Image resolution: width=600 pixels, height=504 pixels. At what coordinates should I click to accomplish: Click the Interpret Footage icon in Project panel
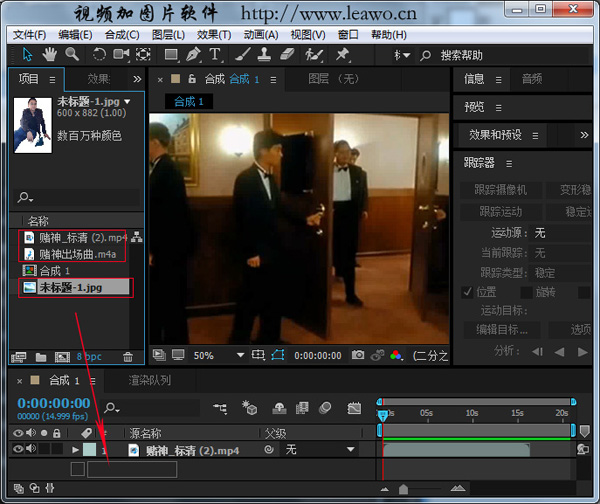pyautogui.click(x=19, y=357)
